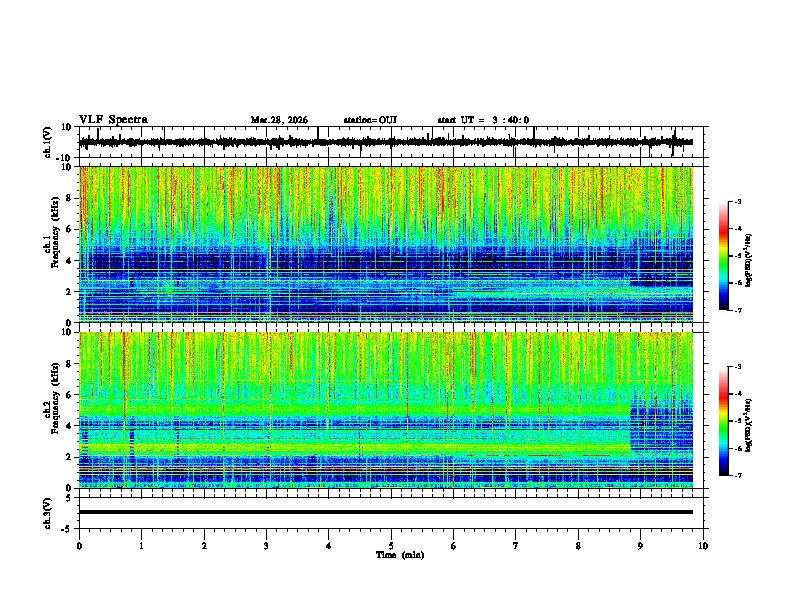Click the '4' tick on ch.2 frequency axis

click(x=69, y=426)
